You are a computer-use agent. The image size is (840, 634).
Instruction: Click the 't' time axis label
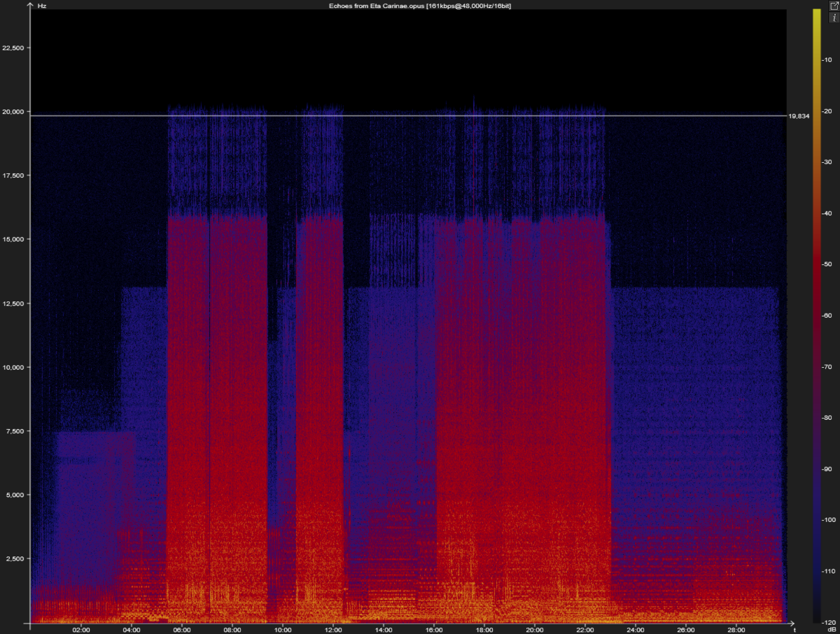(795, 630)
